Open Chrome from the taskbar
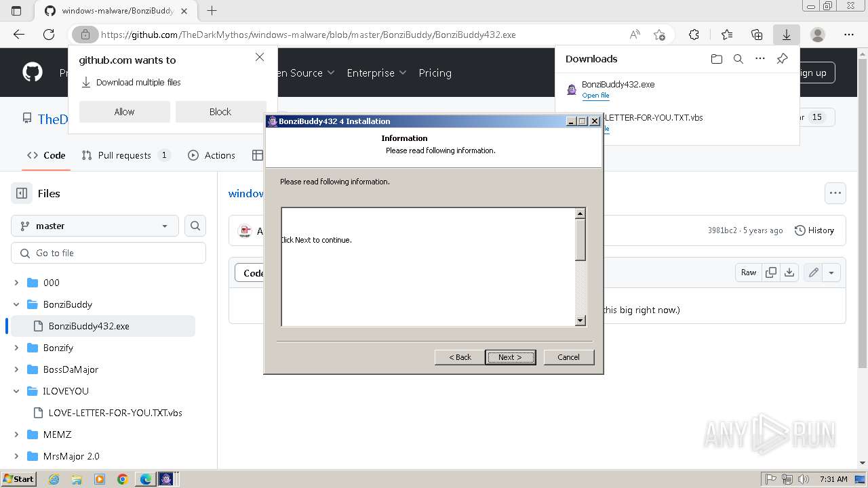The width and height of the screenshot is (868, 488). tap(122, 479)
